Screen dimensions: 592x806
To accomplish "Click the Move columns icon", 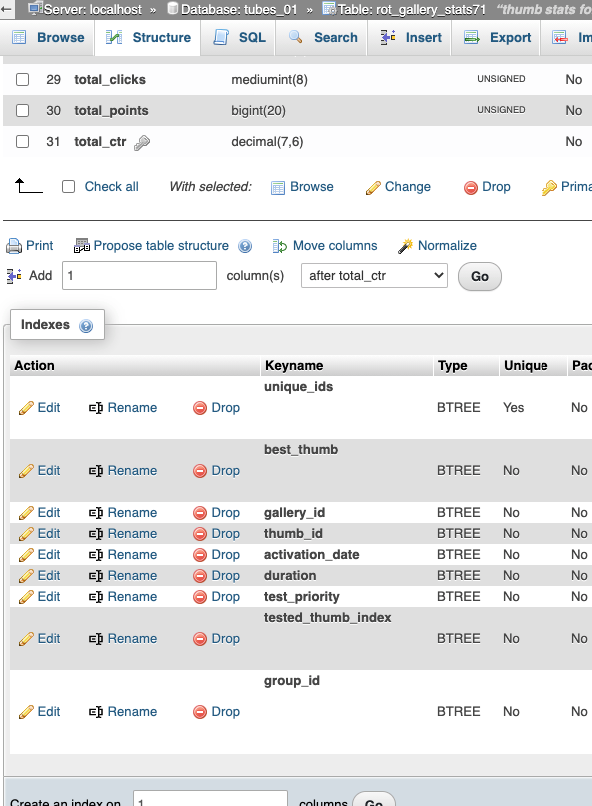I will [280, 246].
